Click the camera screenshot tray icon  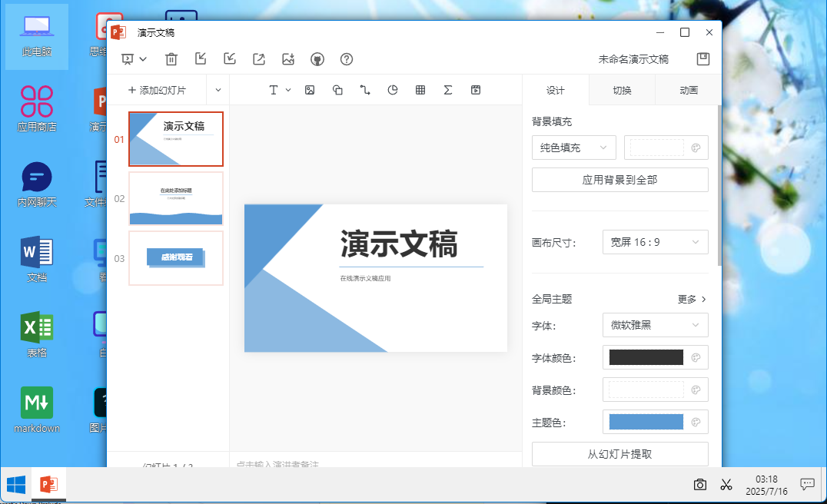(700, 485)
